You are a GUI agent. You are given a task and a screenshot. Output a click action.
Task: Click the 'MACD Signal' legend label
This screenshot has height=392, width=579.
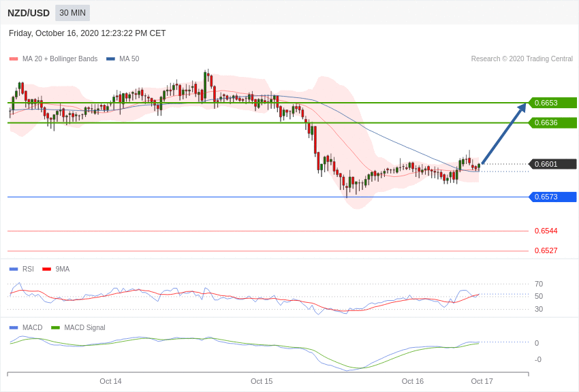84,328
